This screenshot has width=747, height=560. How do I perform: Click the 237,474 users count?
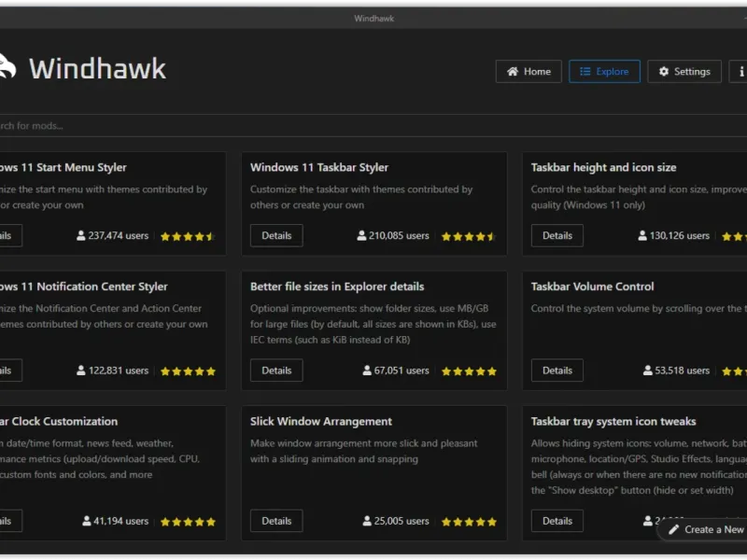click(119, 236)
